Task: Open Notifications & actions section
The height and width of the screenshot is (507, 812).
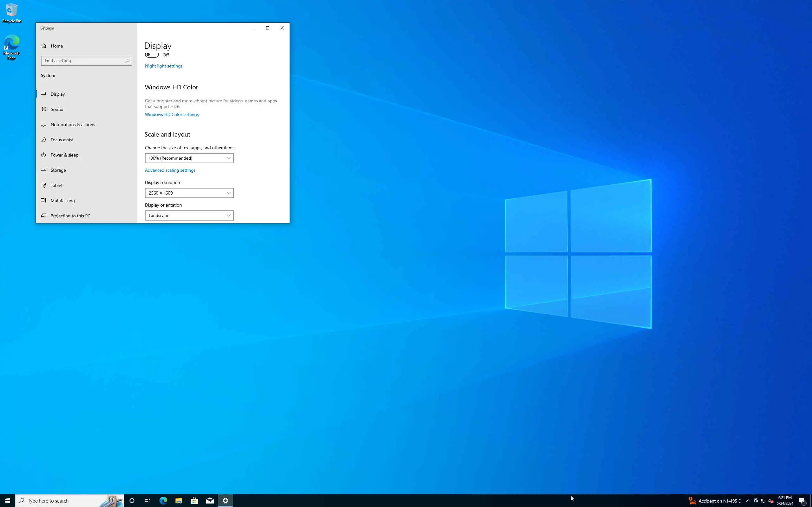Action: tap(72, 125)
